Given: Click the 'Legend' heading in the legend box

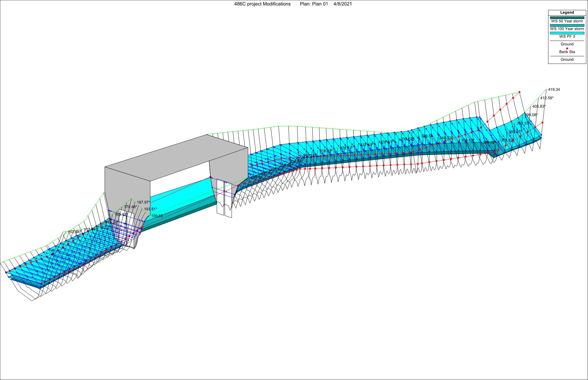Looking at the screenshot, I should point(567,12).
